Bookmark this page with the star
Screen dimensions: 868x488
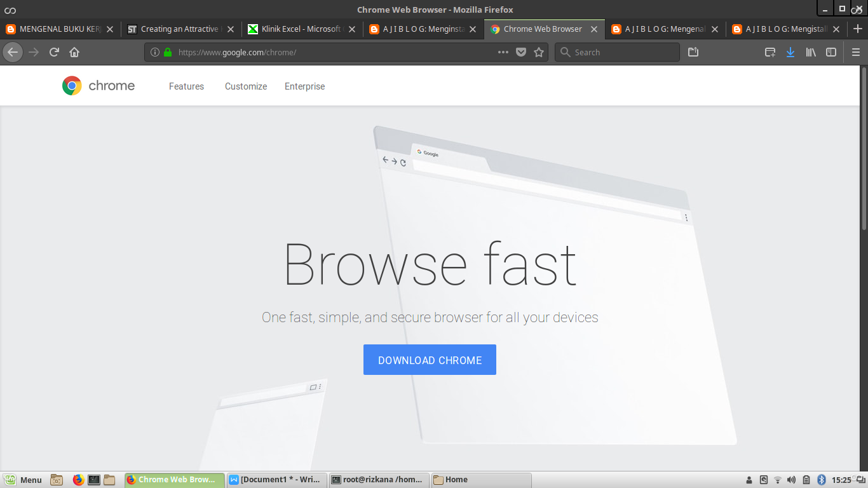[x=539, y=52]
